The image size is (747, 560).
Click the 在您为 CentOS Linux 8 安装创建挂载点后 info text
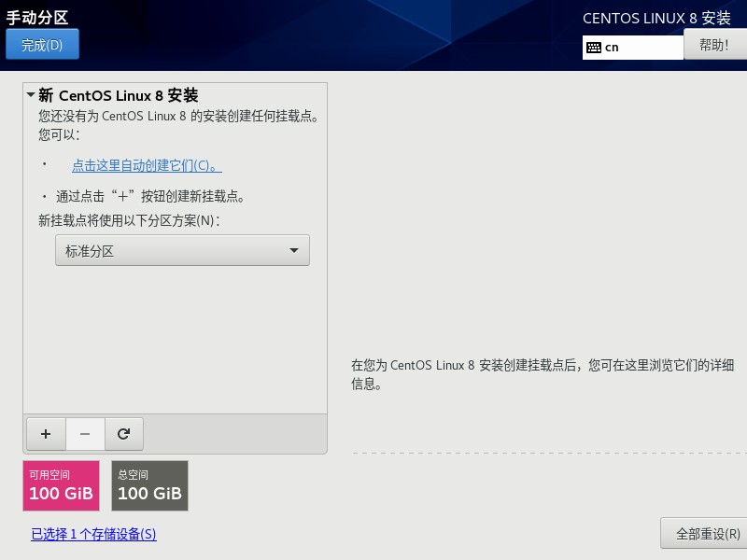pos(543,374)
